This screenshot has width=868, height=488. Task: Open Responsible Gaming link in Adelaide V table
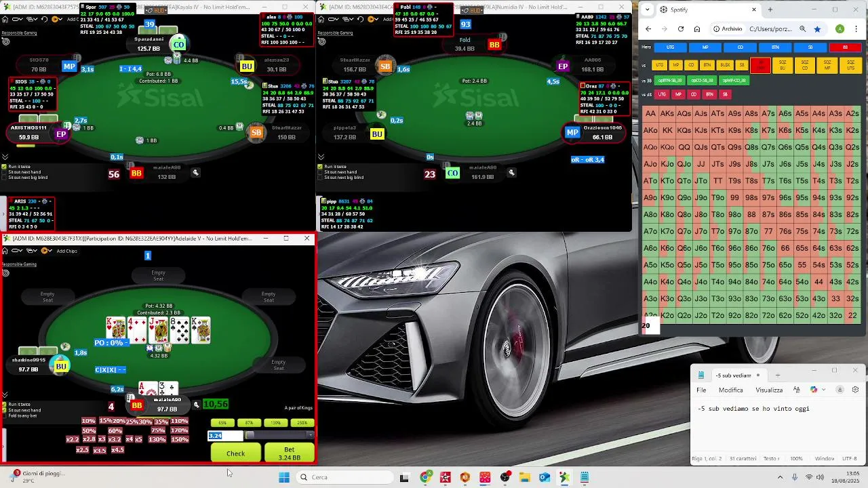coord(18,264)
